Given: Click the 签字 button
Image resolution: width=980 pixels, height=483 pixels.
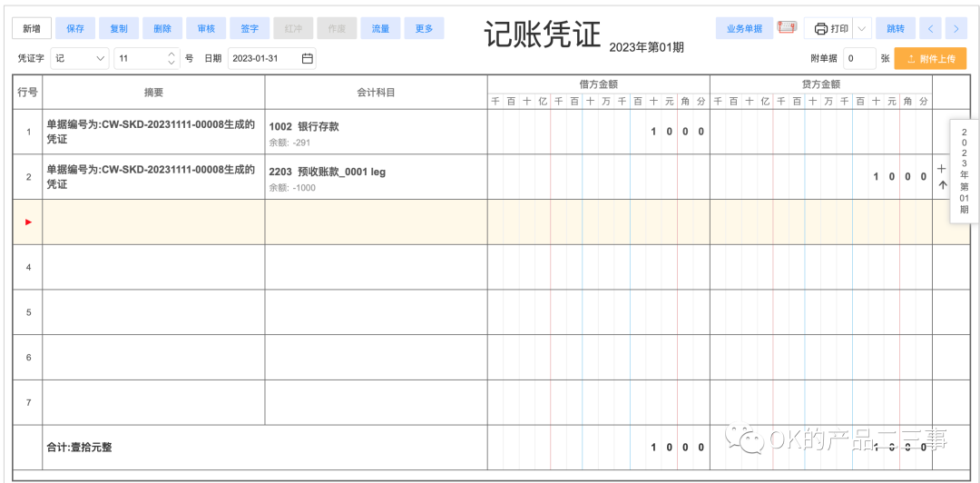Looking at the screenshot, I should pyautogui.click(x=250, y=28).
